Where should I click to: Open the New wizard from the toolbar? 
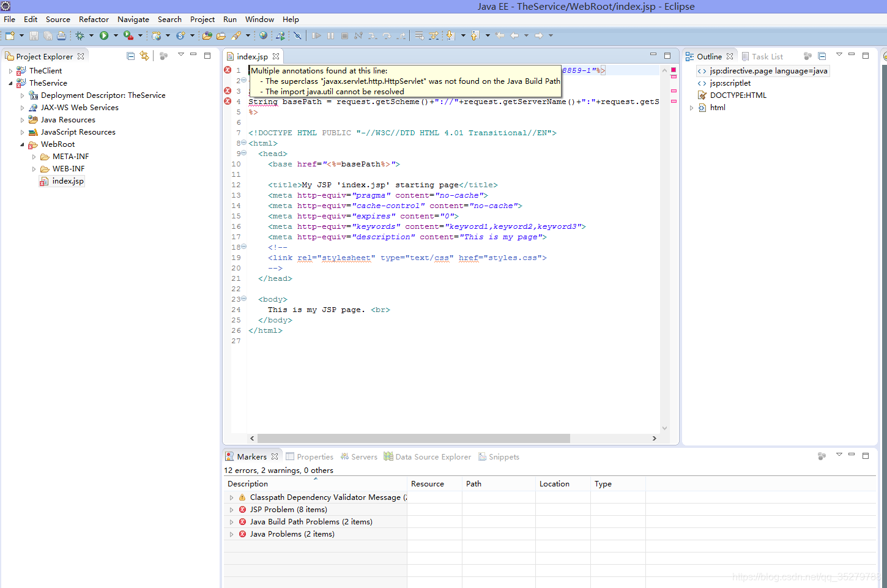(10, 35)
